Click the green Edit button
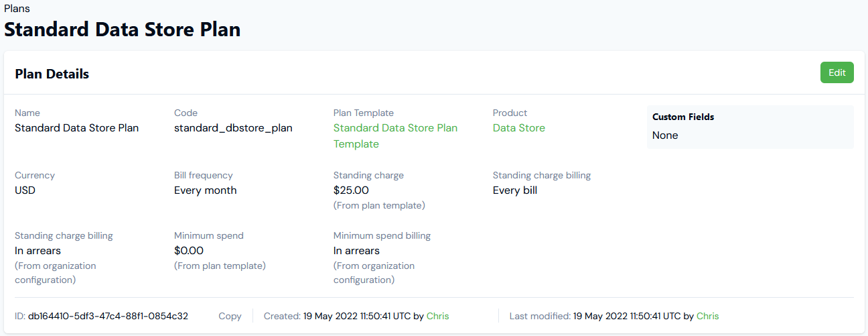The width and height of the screenshot is (868, 336). click(x=837, y=72)
